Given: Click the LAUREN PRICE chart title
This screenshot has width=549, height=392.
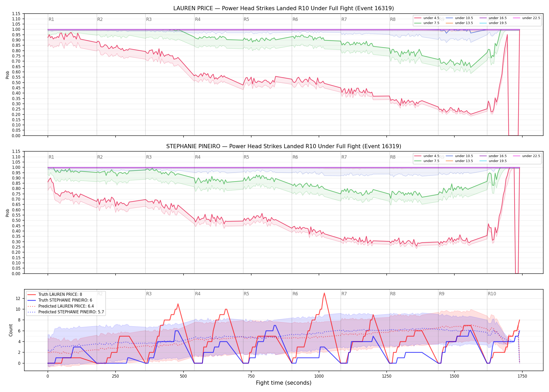Looking at the screenshot, I should click(283, 8).
